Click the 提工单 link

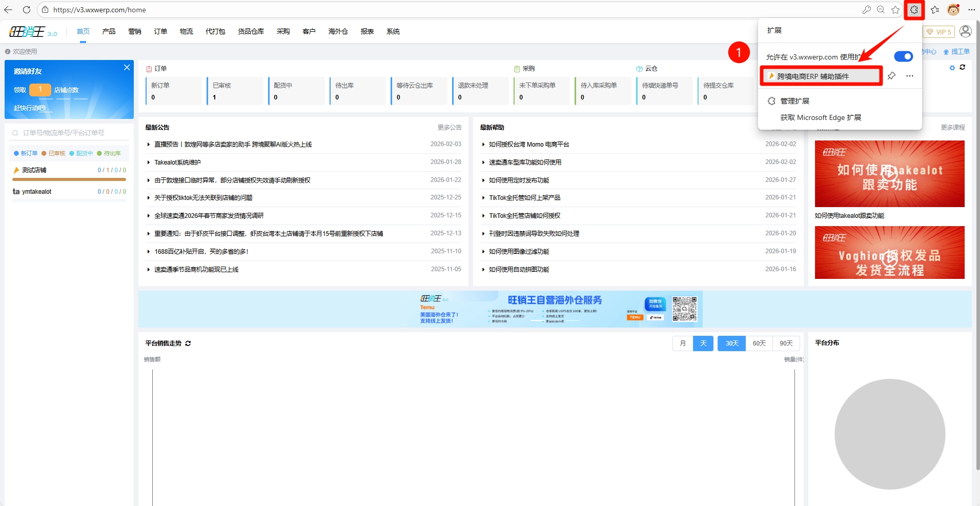click(x=960, y=52)
